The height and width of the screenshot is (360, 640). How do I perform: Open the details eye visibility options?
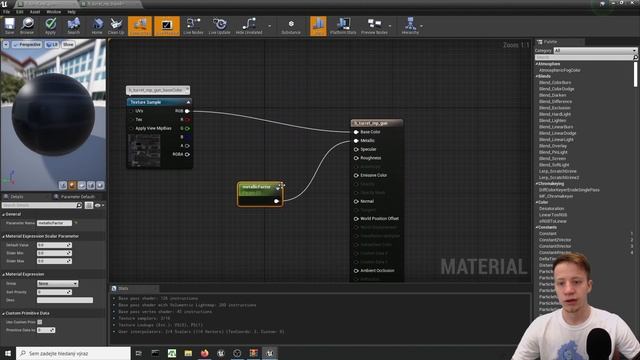(99, 205)
